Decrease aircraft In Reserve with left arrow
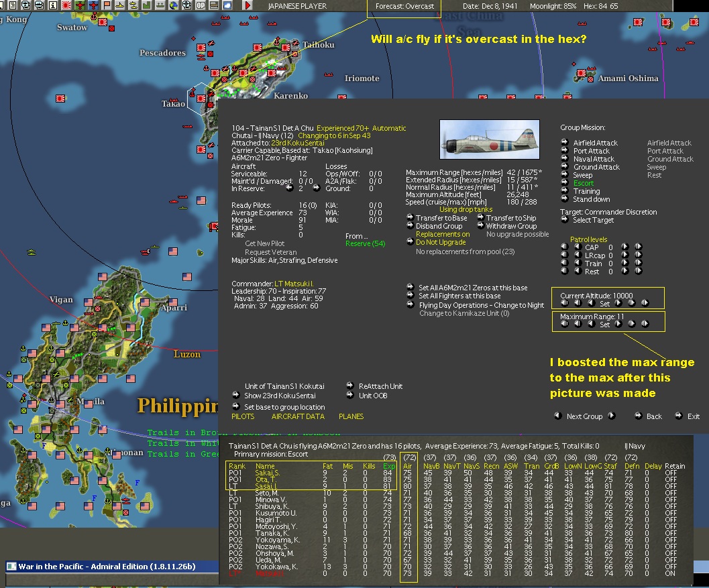 tap(290, 188)
